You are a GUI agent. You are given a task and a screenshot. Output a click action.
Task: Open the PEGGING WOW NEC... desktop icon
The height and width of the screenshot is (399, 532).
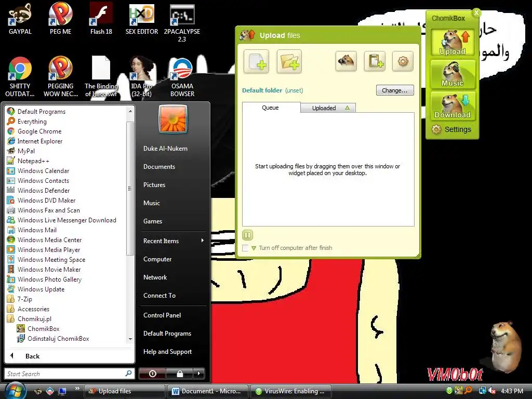pos(61,77)
